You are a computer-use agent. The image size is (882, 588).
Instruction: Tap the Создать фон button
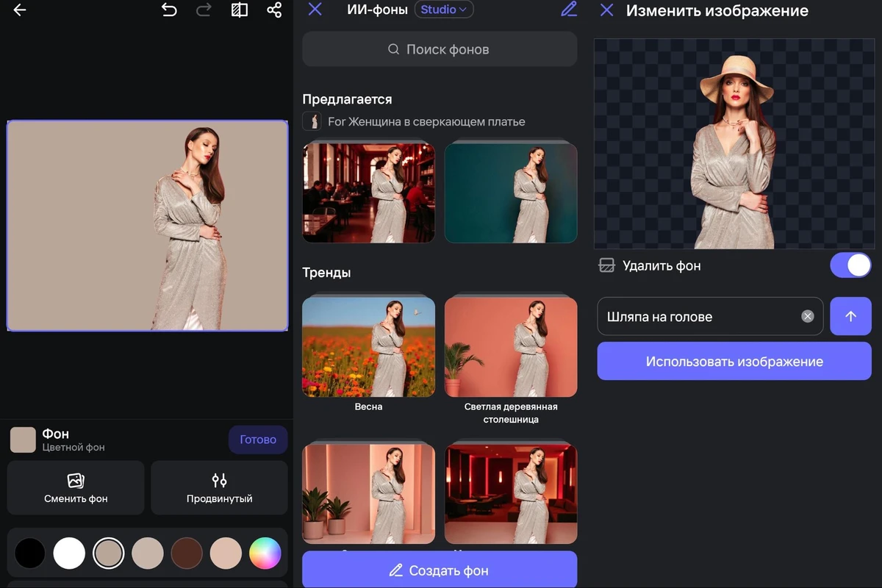point(440,570)
